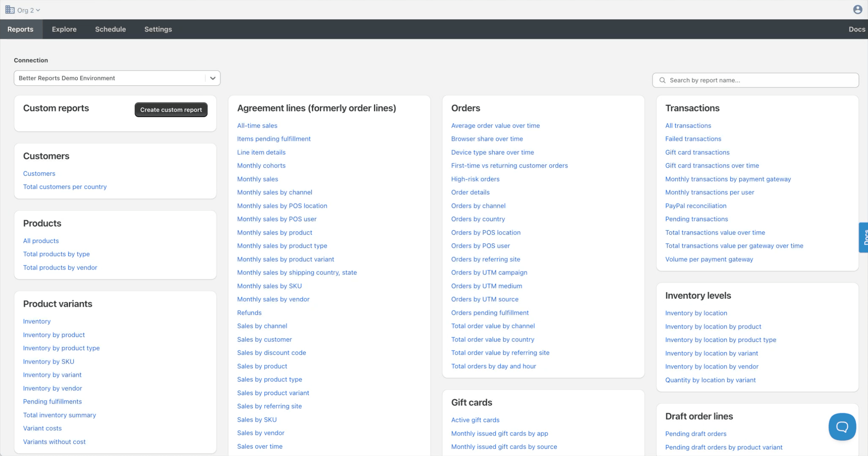Open Monthly cohorts report
The height and width of the screenshot is (456, 868).
pos(261,166)
